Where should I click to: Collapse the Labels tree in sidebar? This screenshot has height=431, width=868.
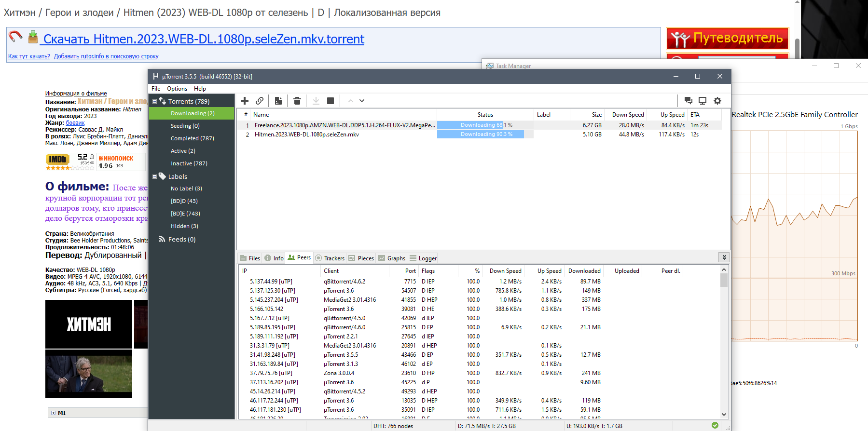154,177
